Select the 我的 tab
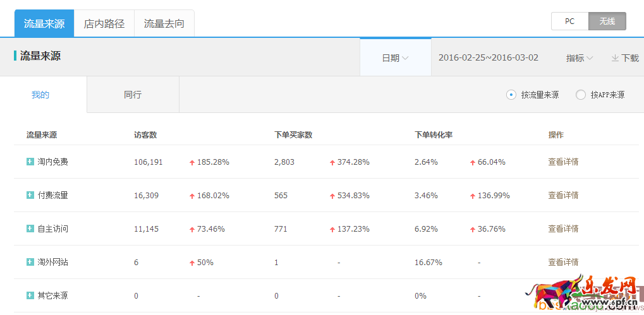This screenshot has width=644, height=315. (40, 95)
